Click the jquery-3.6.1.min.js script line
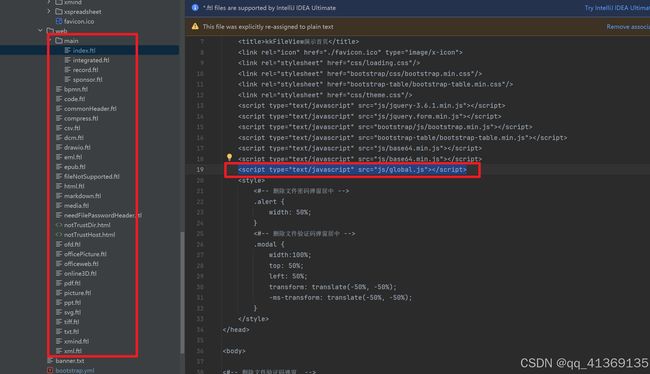650x374 pixels. tap(372, 105)
